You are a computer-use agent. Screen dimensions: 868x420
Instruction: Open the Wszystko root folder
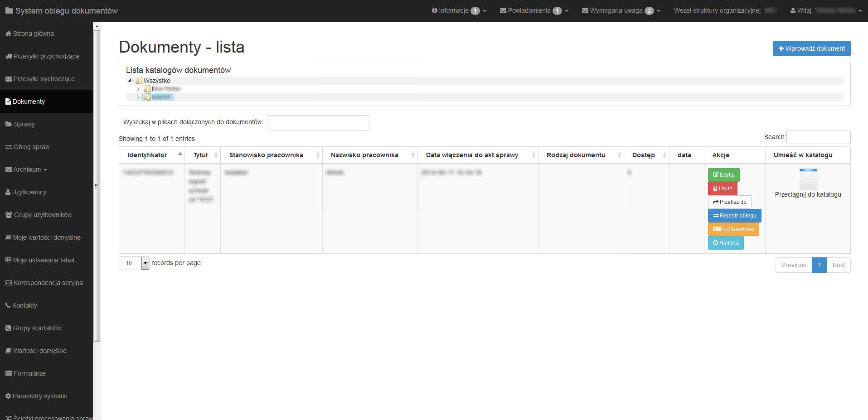tap(157, 81)
